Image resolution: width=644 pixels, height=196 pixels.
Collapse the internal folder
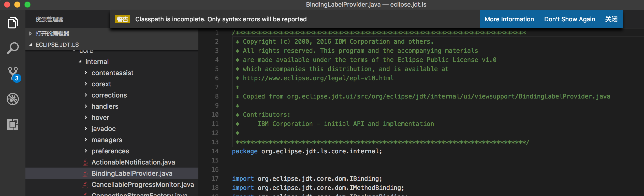coord(80,61)
